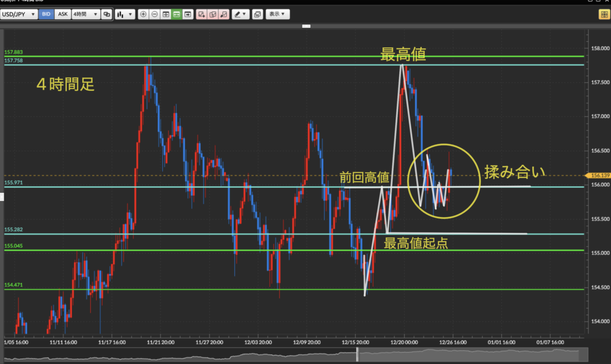Screen dimensions: 611x364
Task: Click the 156.139 current price label
Action: point(598,175)
